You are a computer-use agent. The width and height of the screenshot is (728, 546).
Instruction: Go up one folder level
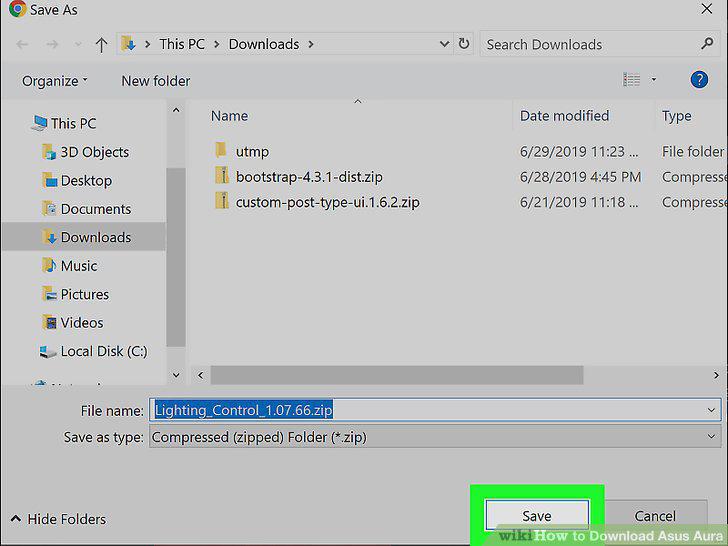[x=101, y=45]
